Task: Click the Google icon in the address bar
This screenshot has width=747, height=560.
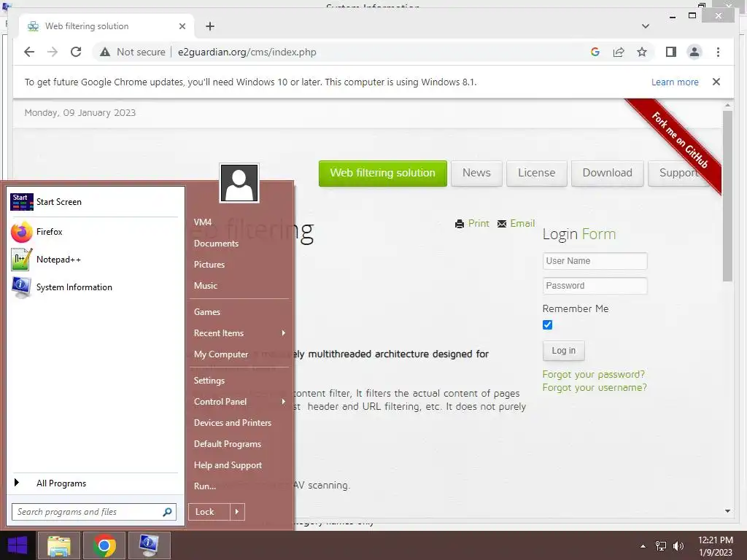Action: [595, 52]
